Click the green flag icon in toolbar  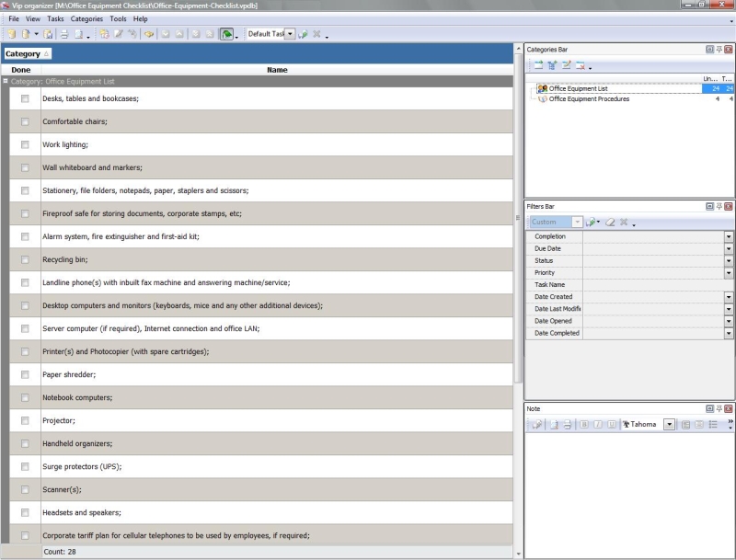(x=226, y=34)
